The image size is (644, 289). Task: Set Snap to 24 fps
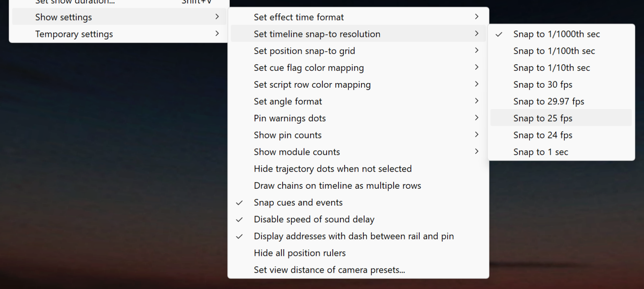pos(543,135)
